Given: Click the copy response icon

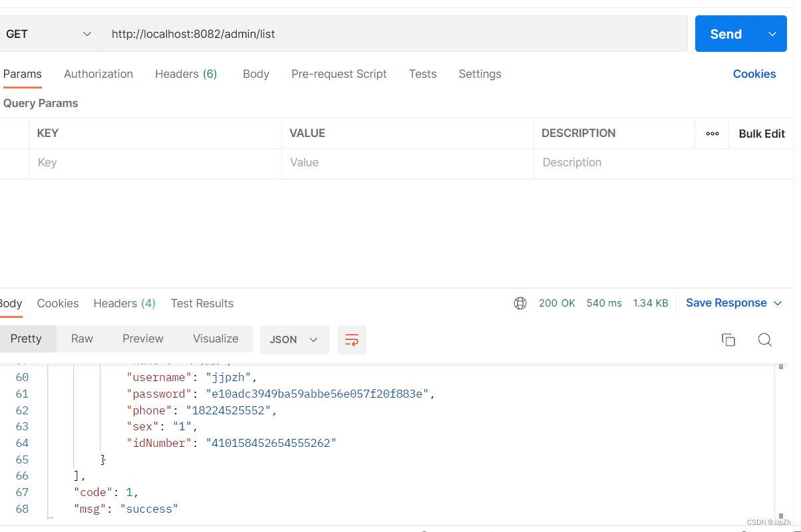Looking at the screenshot, I should coord(728,340).
